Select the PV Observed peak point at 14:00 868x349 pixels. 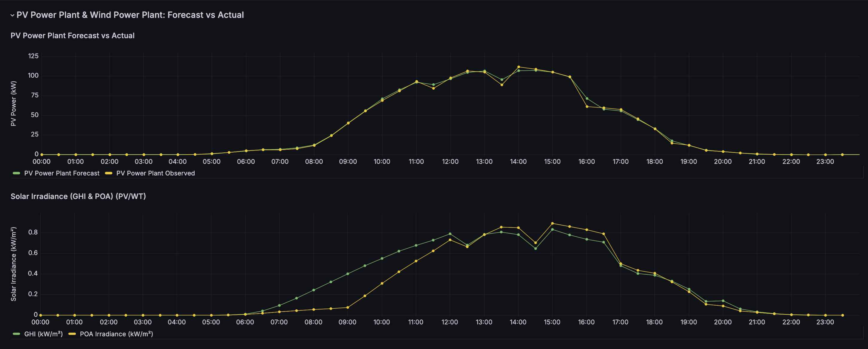518,67
